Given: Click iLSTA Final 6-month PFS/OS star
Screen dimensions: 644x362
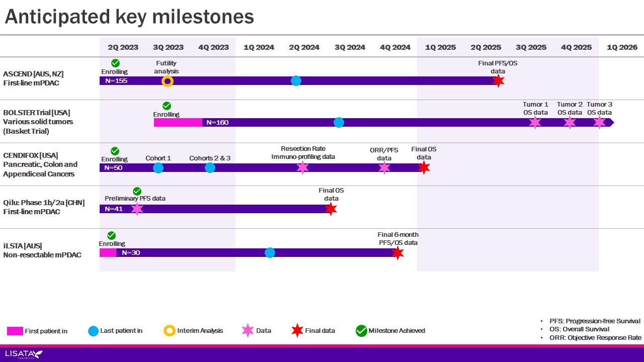Looking at the screenshot, I should (x=397, y=253).
